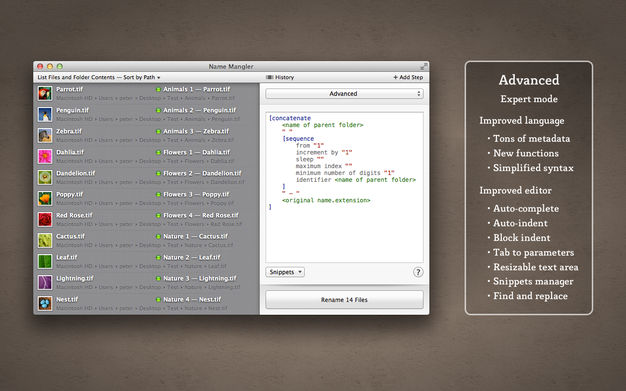Select the Penguin.tif file icon
626x391 pixels.
point(45,115)
